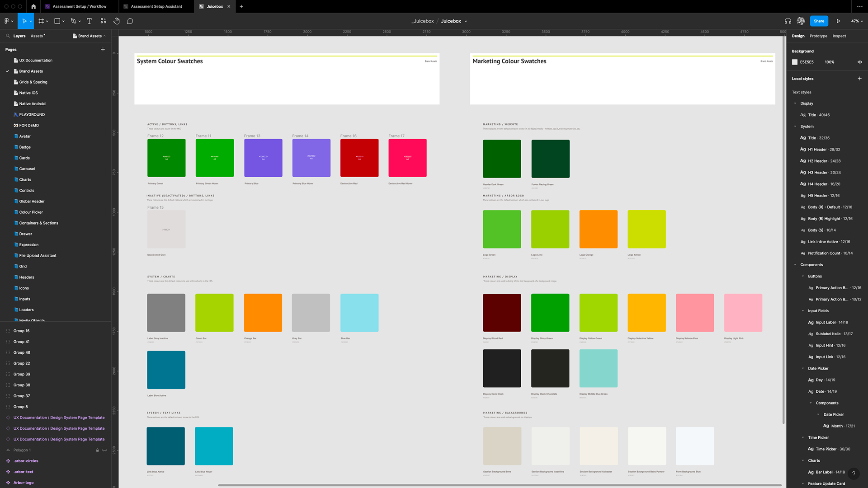Select the Text tool
This screenshot has width=868, height=488.
(x=89, y=21)
